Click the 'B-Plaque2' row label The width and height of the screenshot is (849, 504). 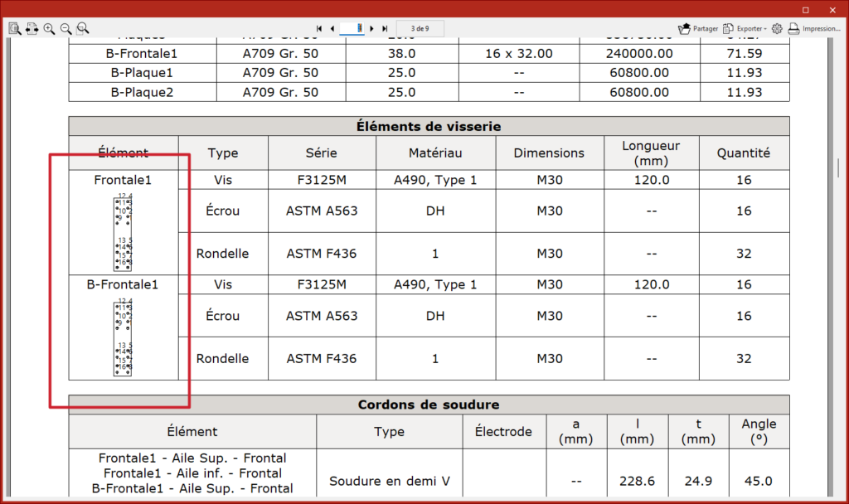tap(142, 92)
